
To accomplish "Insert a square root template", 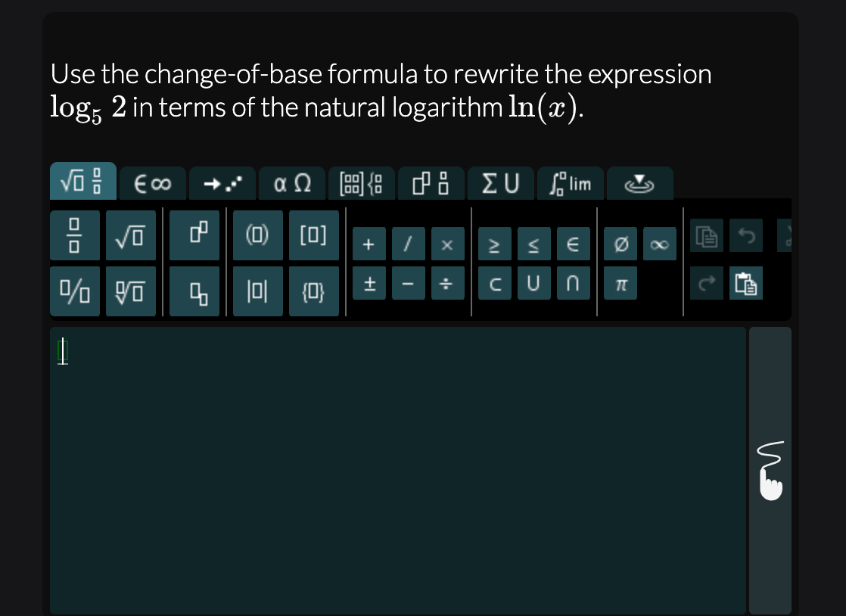I will 130,235.
